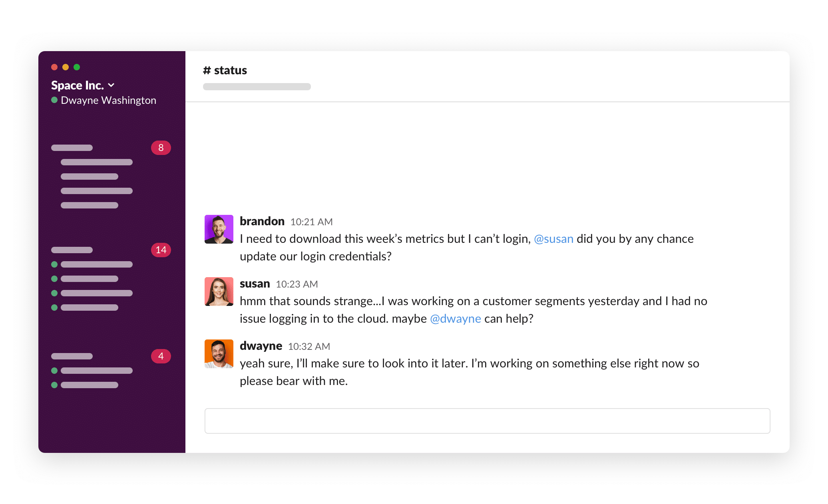Open brandon's profile avatar
This screenshot has height=504, width=828.
(219, 229)
